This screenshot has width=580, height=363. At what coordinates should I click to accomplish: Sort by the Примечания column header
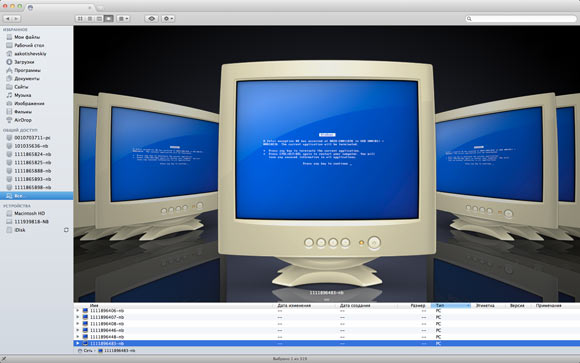(549, 306)
